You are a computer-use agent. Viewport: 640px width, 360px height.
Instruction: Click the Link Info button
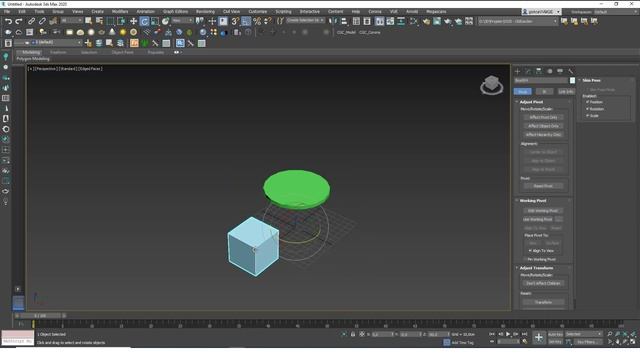[x=566, y=91]
